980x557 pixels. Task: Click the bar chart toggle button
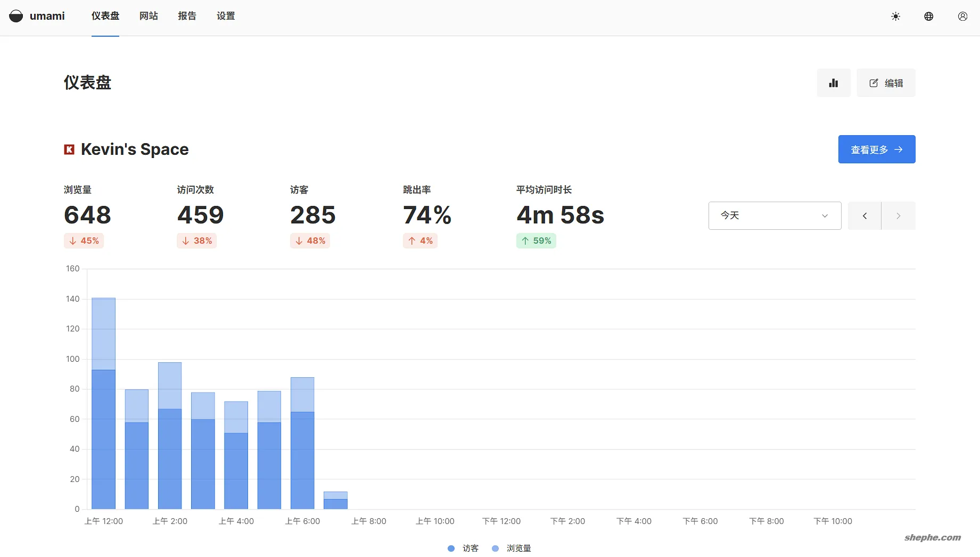click(833, 83)
